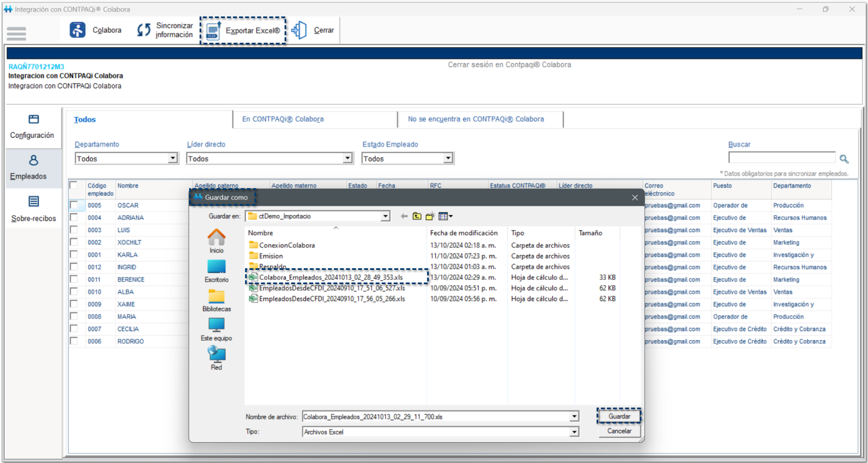Click the Exportar Excel icon
This screenshot has height=463, width=868.
213,31
